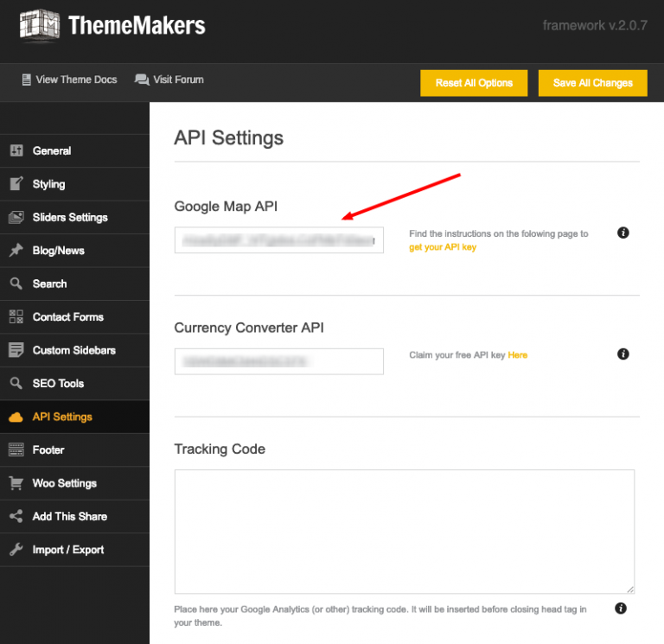Image resolution: width=664 pixels, height=644 pixels.
Task: Click the ThemeMakers cube logo
Action: click(x=40, y=26)
